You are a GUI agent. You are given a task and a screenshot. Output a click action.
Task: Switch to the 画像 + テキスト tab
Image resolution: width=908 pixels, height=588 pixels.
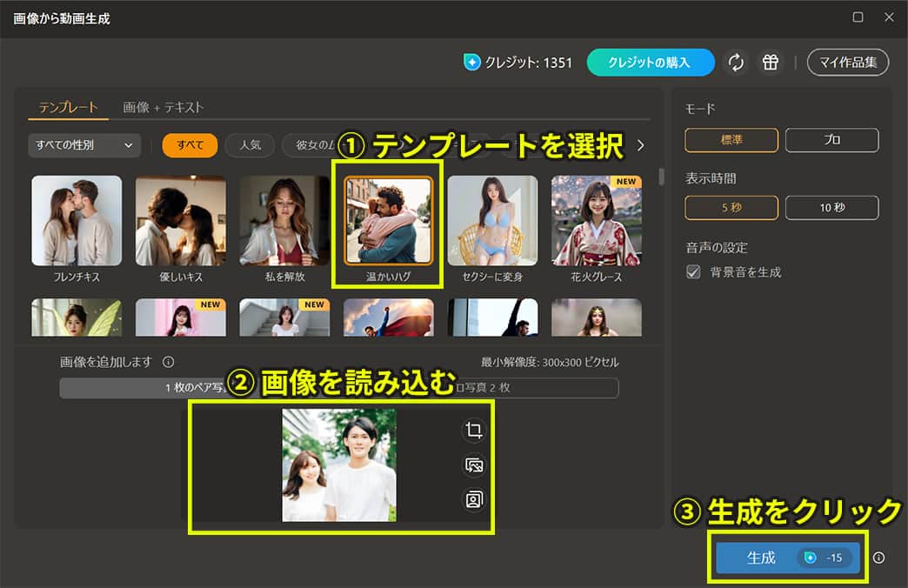164,106
